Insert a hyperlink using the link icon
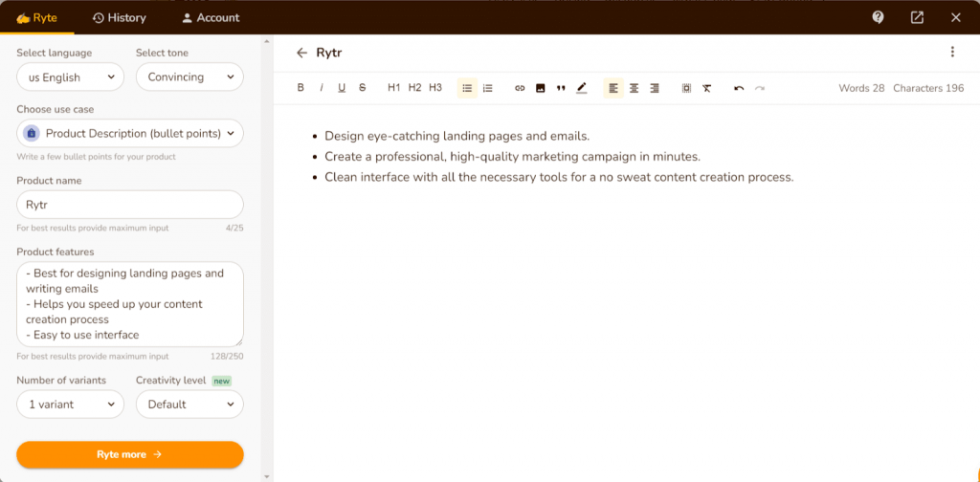 520,88
